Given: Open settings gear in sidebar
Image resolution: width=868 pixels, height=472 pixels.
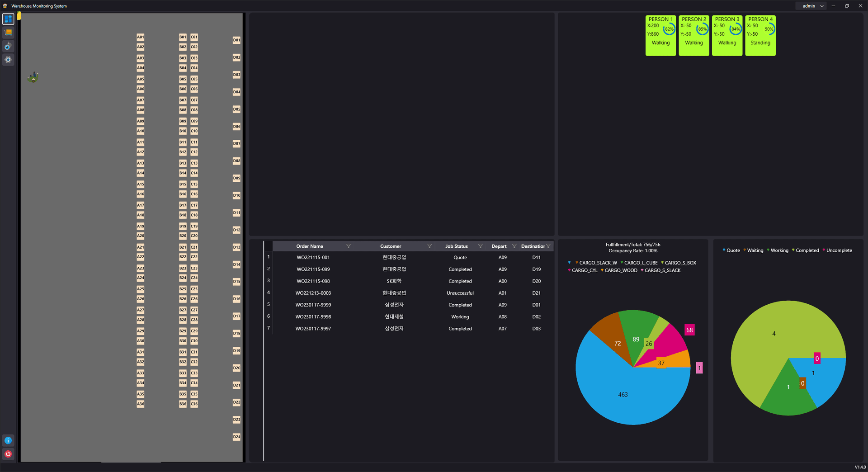Looking at the screenshot, I should click(x=8, y=60).
